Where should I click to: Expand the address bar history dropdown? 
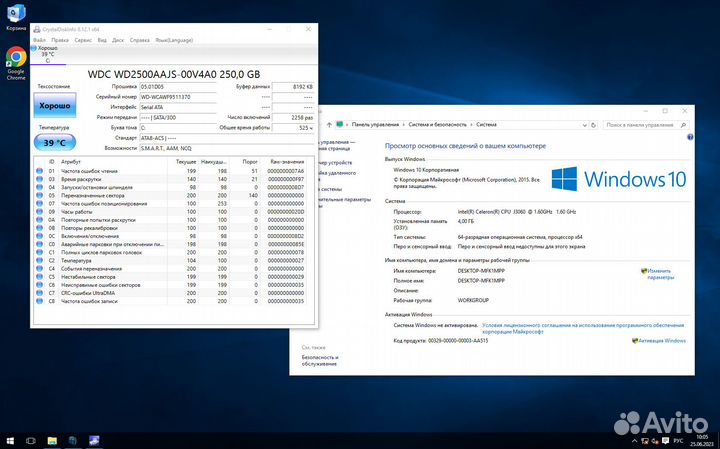point(585,125)
